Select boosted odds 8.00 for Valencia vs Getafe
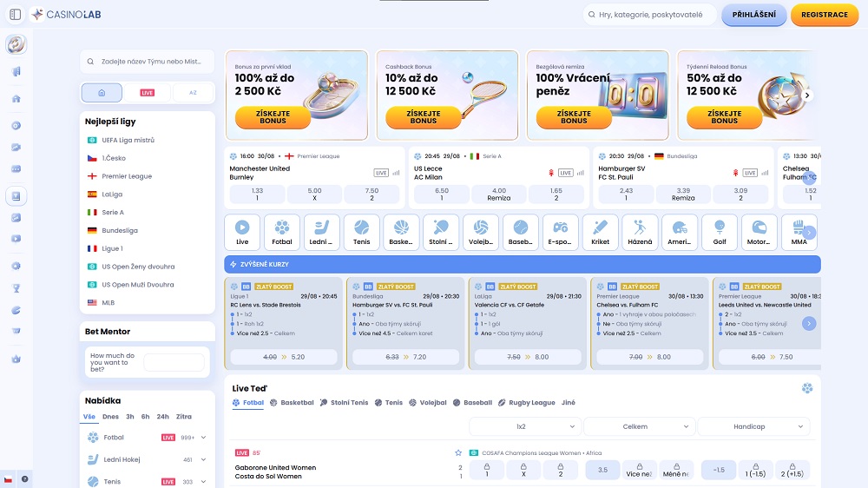Viewport: 868px width, 488px height. click(x=528, y=357)
